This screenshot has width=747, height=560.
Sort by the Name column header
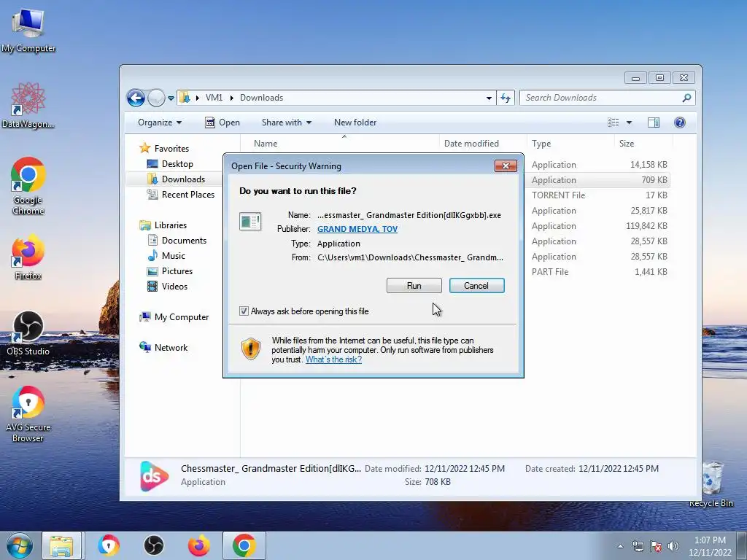(x=341, y=144)
